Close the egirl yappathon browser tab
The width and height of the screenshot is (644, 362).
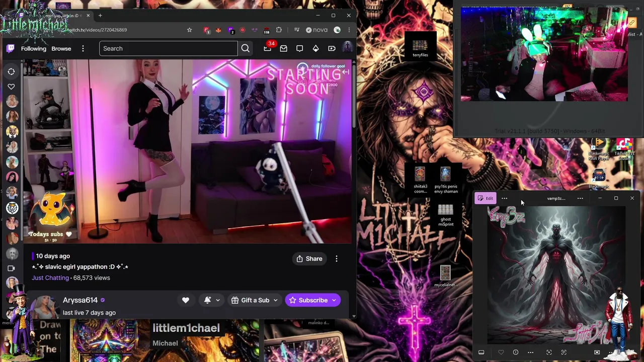click(88, 16)
